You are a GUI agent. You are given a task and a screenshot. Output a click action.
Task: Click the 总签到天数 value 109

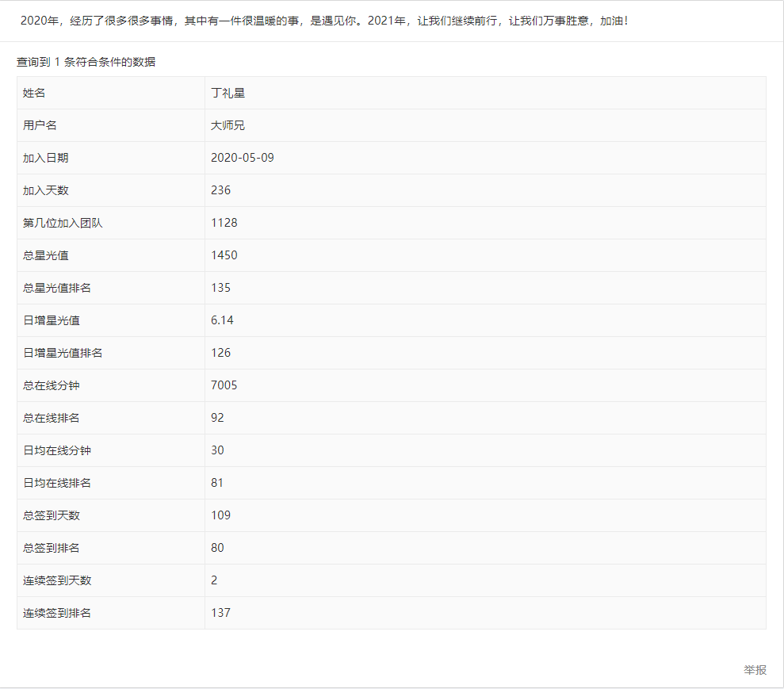220,515
